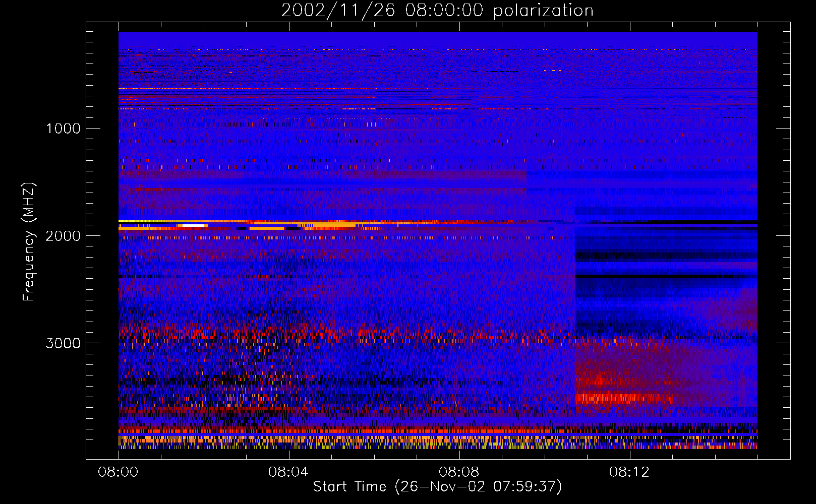Click the 1000 frequency tick label
Viewport: 816px width, 504px height.
(x=64, y=129)
